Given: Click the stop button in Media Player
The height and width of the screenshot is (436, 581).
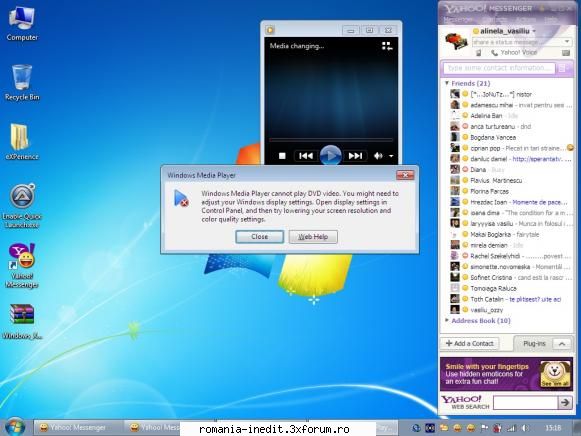Looking at the screenshot, I should (282, 156).
